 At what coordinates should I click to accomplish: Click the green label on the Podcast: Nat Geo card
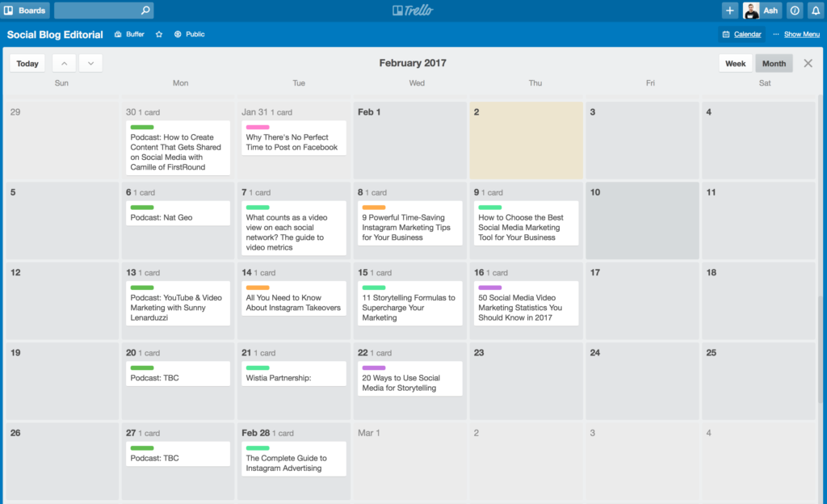click(x=142, y=207)
